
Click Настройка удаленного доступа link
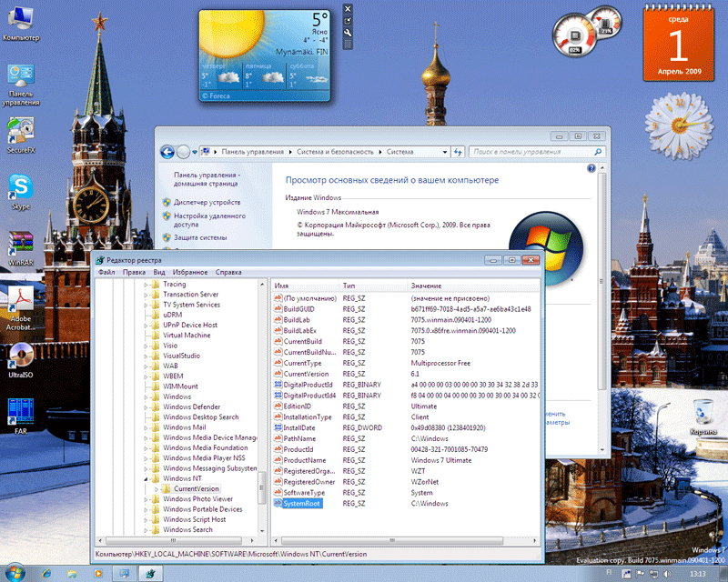pyautogui.click(x=210, y=220)
